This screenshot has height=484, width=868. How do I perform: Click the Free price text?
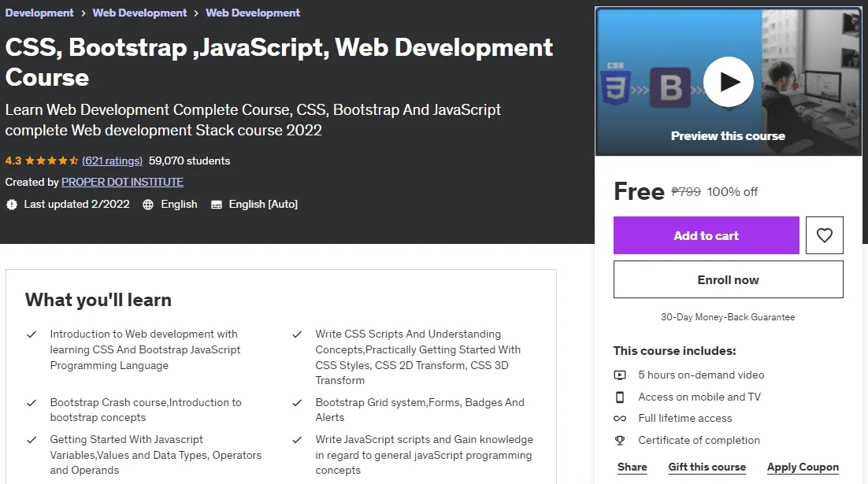(x=639, y=191)
